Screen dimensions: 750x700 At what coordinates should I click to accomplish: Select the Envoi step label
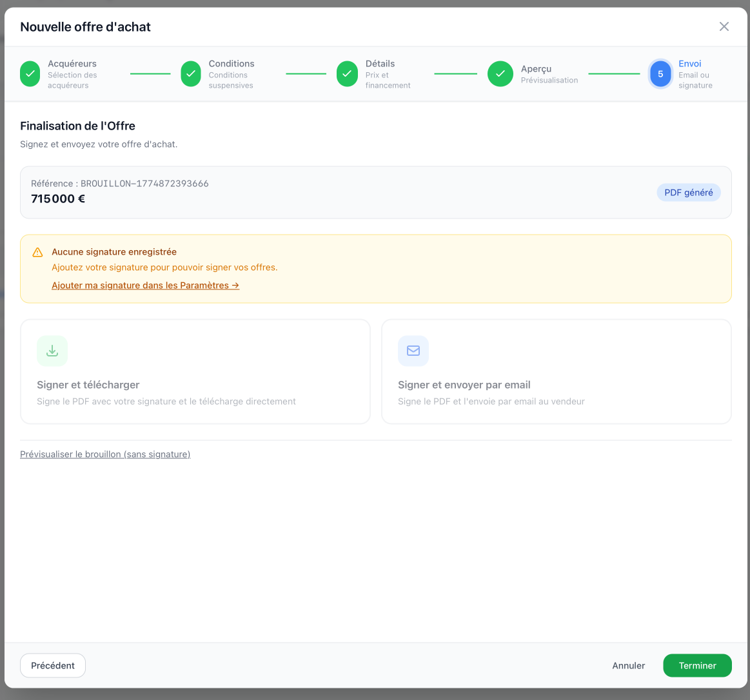click(690, 64)
